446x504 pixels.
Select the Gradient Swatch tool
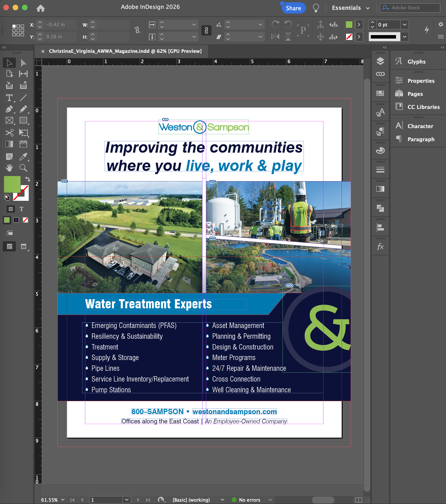(9, 144)
